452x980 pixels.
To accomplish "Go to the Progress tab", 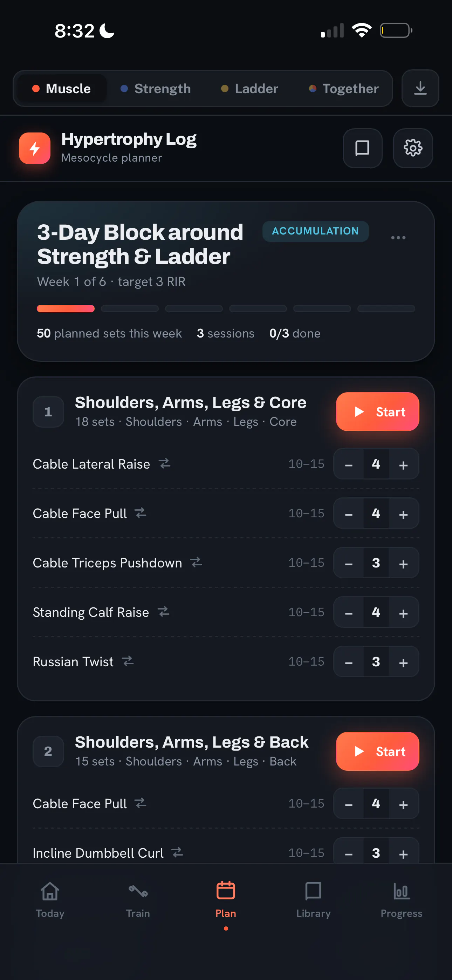I will click(x=402, y=900).
